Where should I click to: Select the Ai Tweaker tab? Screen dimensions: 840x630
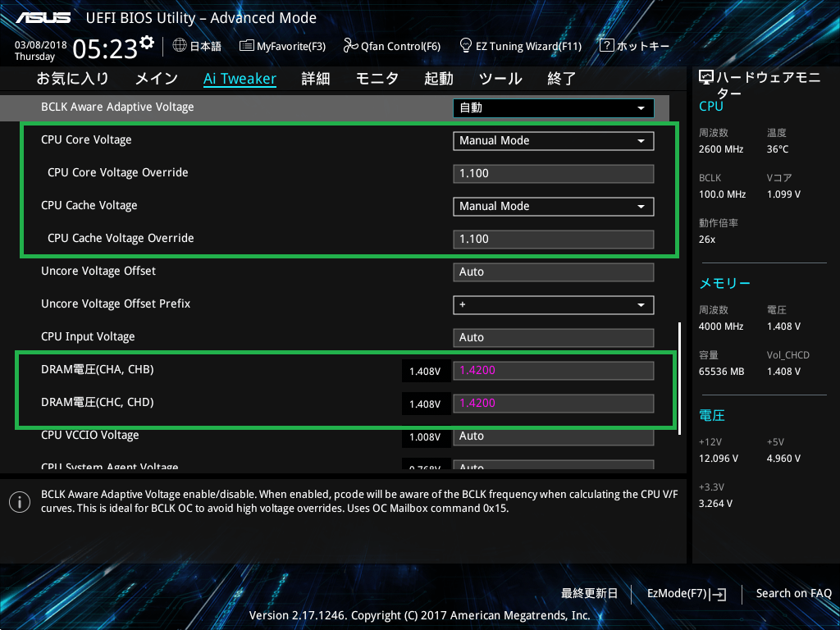click(x=240, y=79)
